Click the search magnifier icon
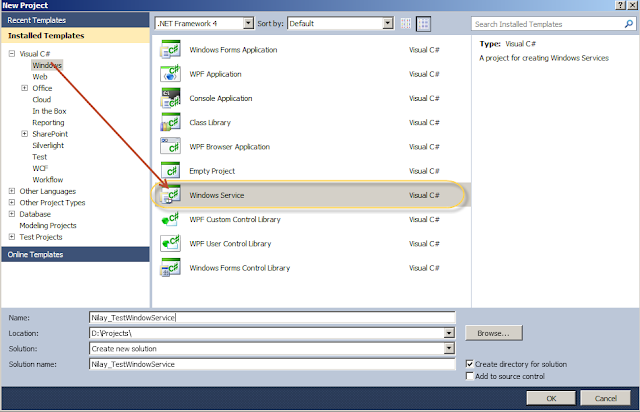 click(x=629, y=24)
